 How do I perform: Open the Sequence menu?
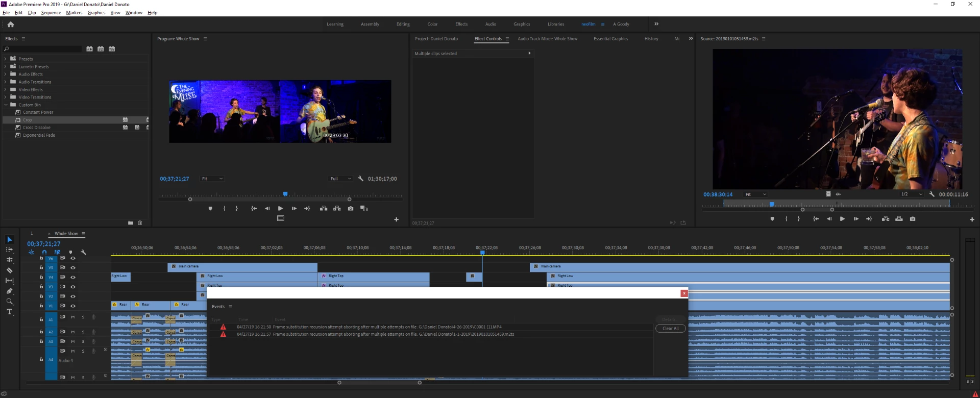(51, 13)
